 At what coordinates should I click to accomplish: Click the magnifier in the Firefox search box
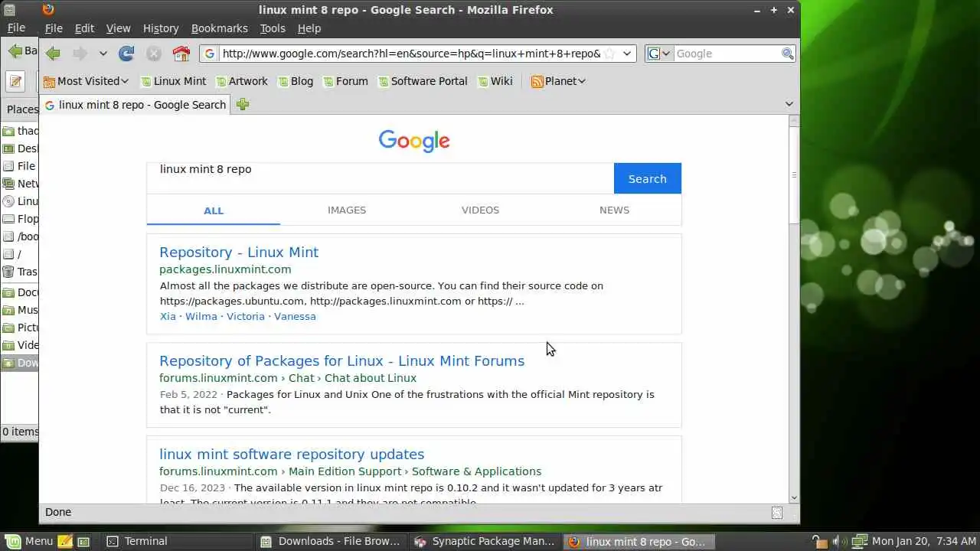(787, 54)
